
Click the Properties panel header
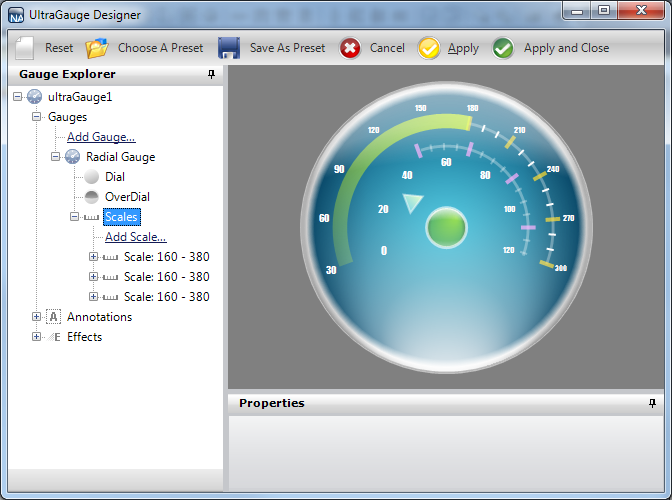(x=446, y=403)
